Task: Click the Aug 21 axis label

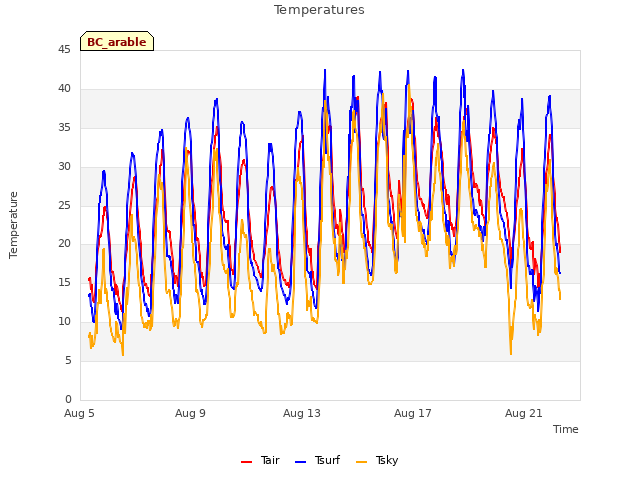Action: [524, 413]
